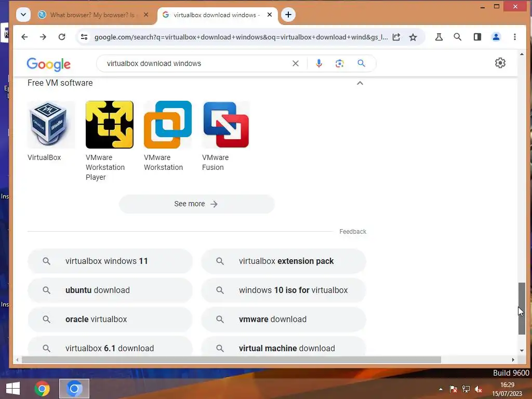The height and width of the screenshot is (399, 532).
Task: Click the See more button
Action: pos(197,204)
